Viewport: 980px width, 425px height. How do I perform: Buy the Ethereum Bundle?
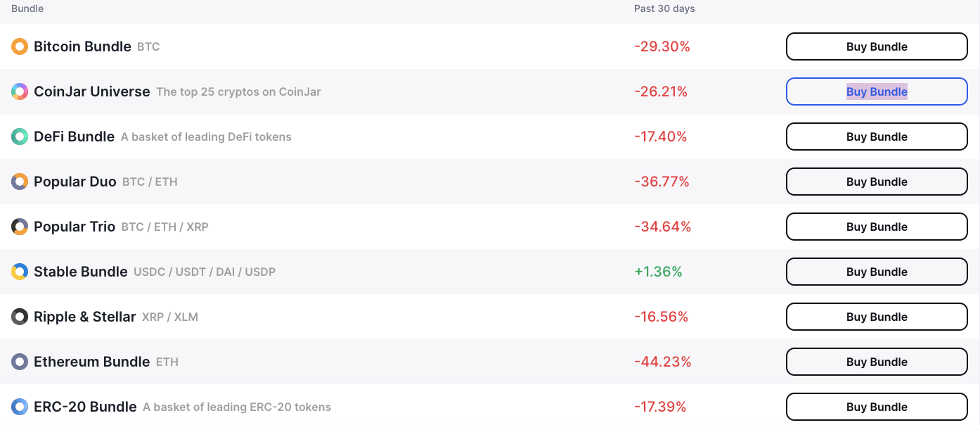pos(877,362)
